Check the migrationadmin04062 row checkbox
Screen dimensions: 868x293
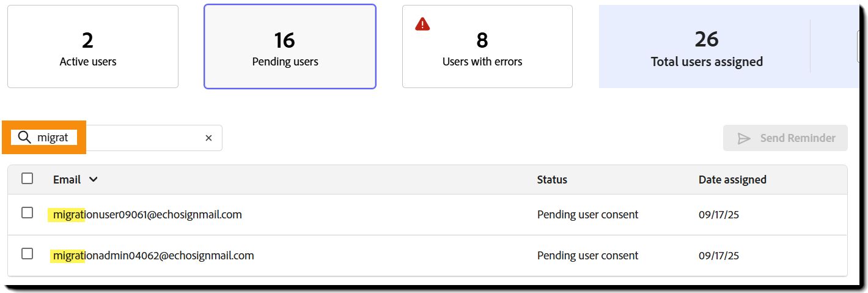click(27, 254)
